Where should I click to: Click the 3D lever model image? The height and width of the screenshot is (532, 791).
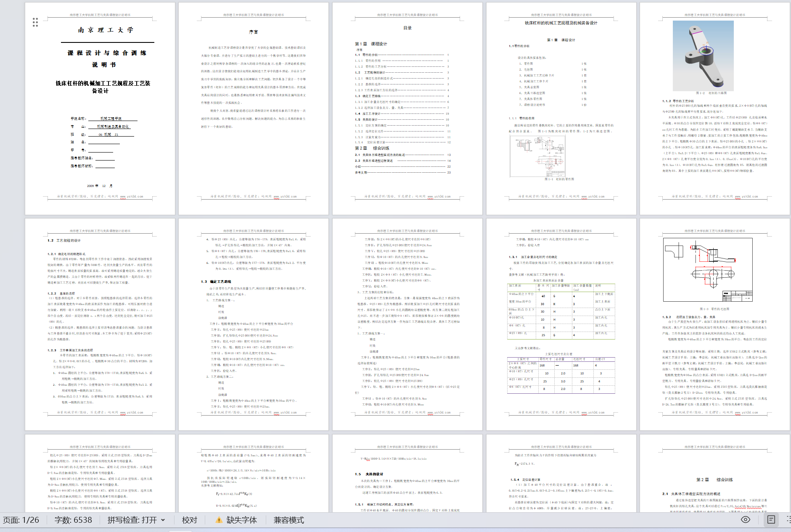coord(703,56)
